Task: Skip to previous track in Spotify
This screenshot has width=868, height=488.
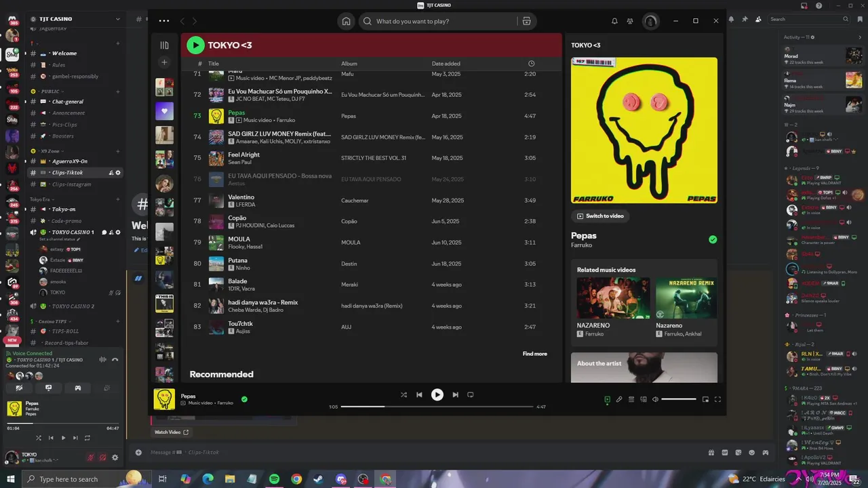Action: click(419, 394)
